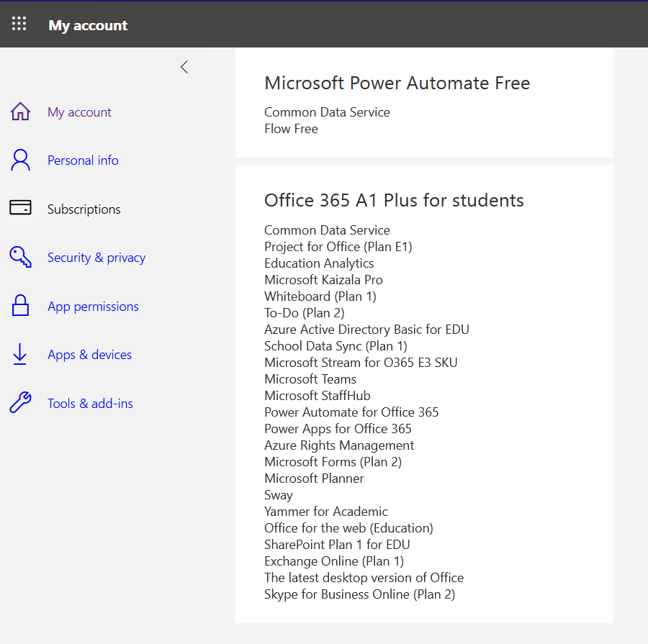Click the My account header title
Viewport: 648px width, 644px height.
tap(88, 25)
